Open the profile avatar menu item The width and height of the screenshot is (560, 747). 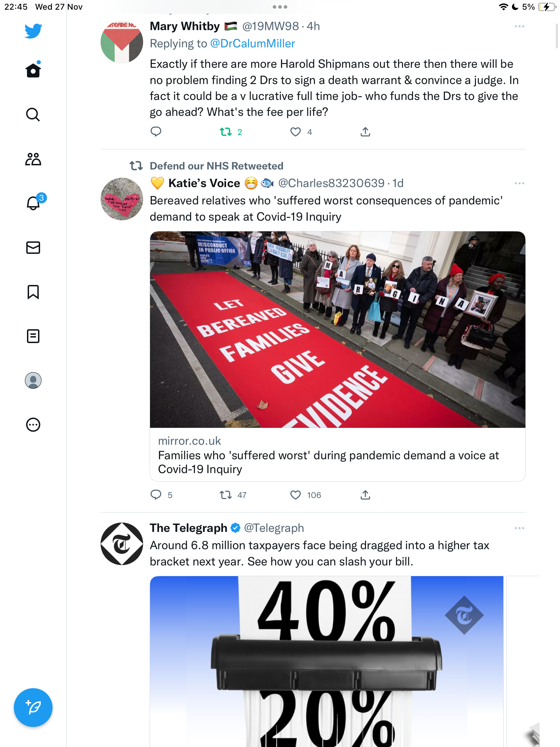(33, 380)
